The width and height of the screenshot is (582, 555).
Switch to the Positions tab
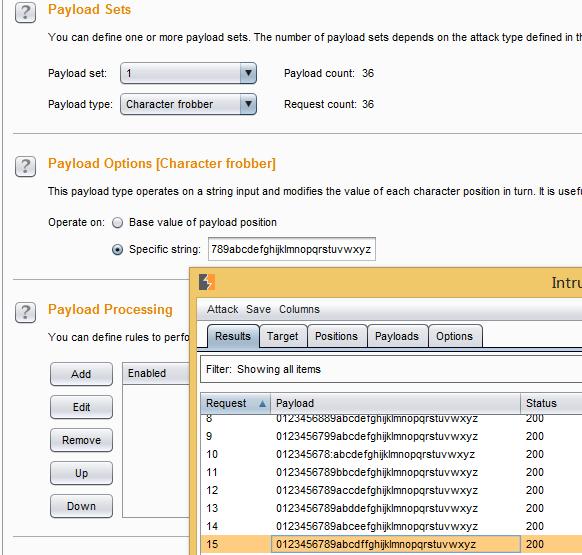(337, 336)
